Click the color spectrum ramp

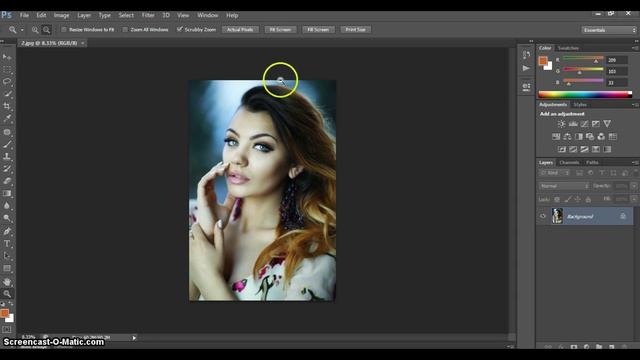(x=585, y=95)
